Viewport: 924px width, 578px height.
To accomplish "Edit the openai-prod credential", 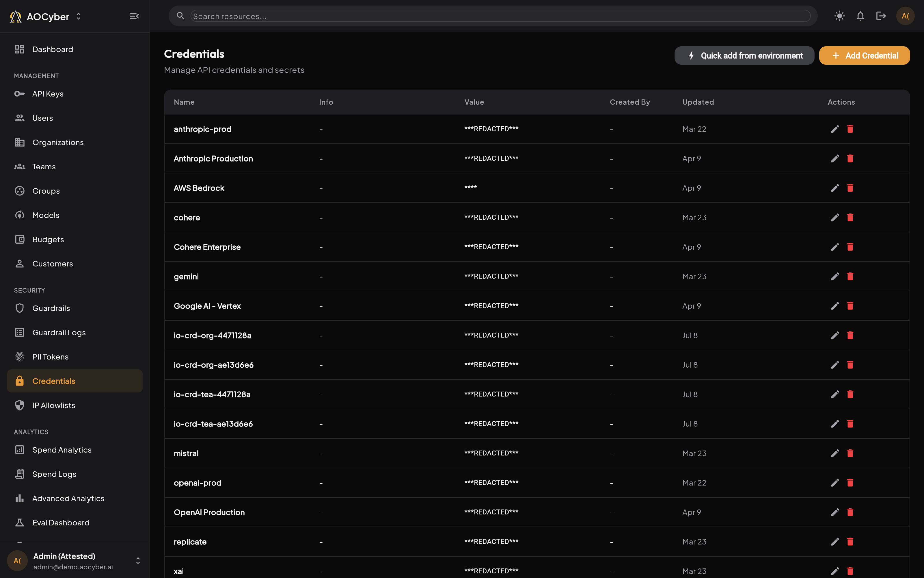I will click(x=835, y=482).
